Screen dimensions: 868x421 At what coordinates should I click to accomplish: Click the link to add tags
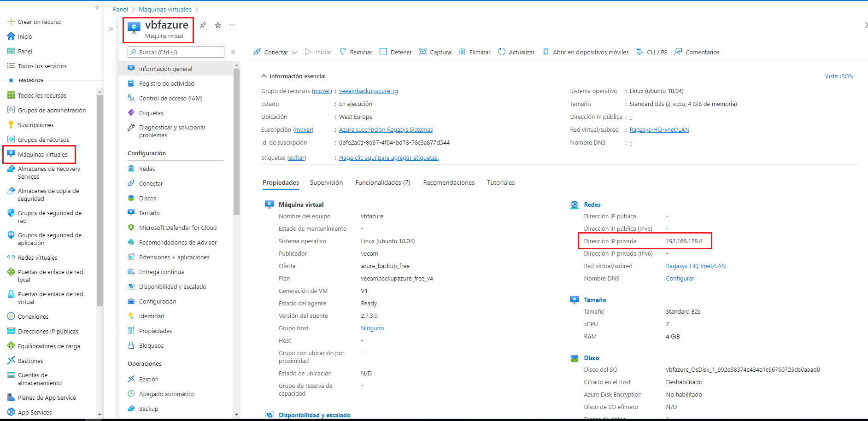(389, 158)
